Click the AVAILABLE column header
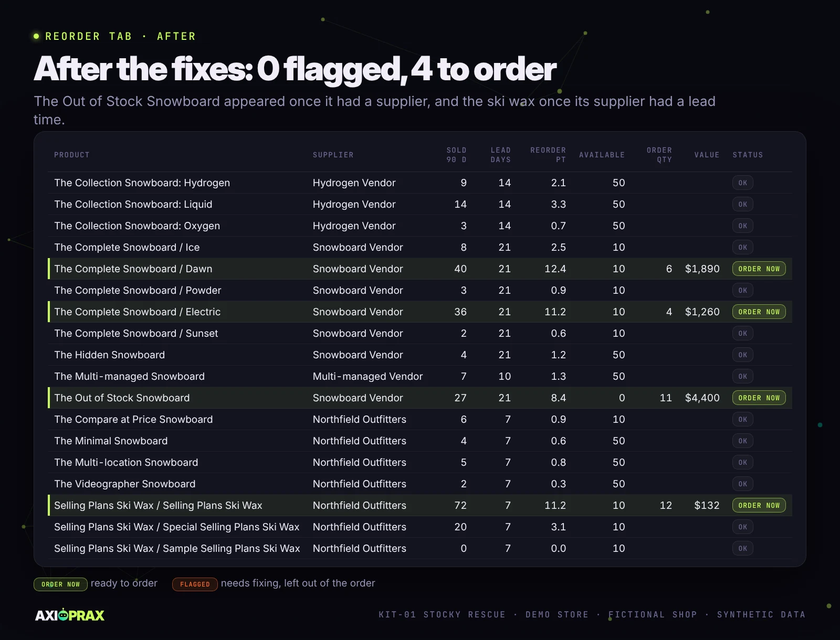The width and height of the screenshot is (840, 640). pos(602,155)
